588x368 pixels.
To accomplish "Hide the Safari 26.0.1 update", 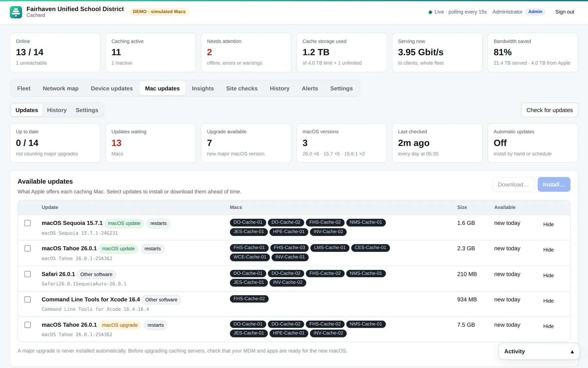I will pos(548,275).
